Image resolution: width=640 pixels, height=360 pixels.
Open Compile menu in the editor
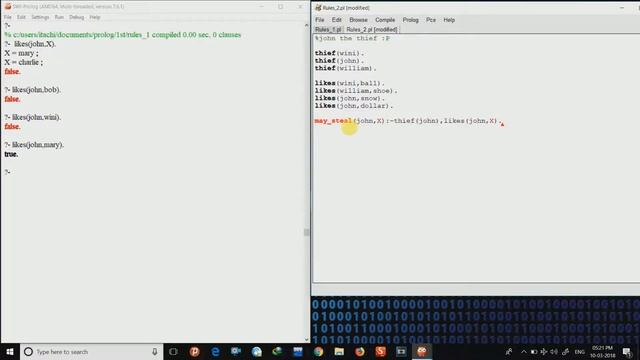click(x=385, y=20)
